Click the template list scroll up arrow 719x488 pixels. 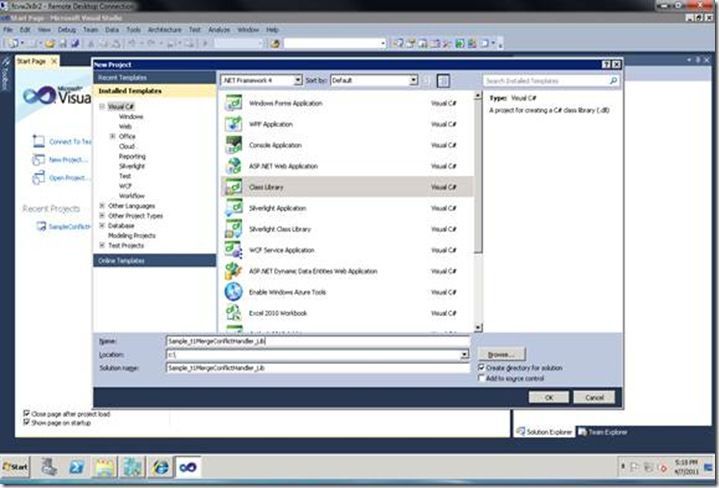pos(478,95)
